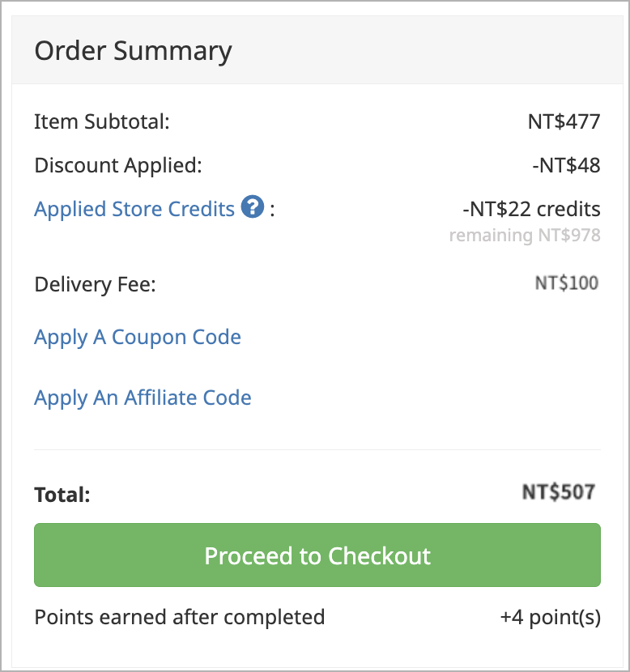Click the gray Order Summary header bar

[317, 50]
